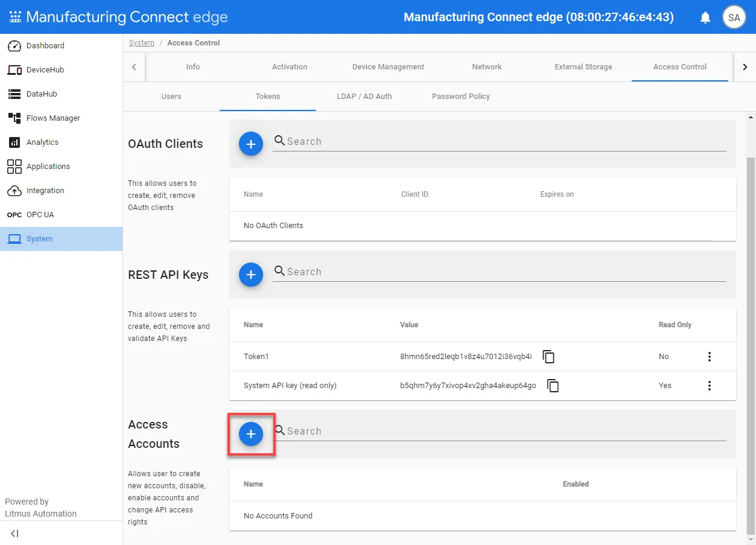
Task: Focus the REST API Keys search field
Action: [x=500, y=272]
